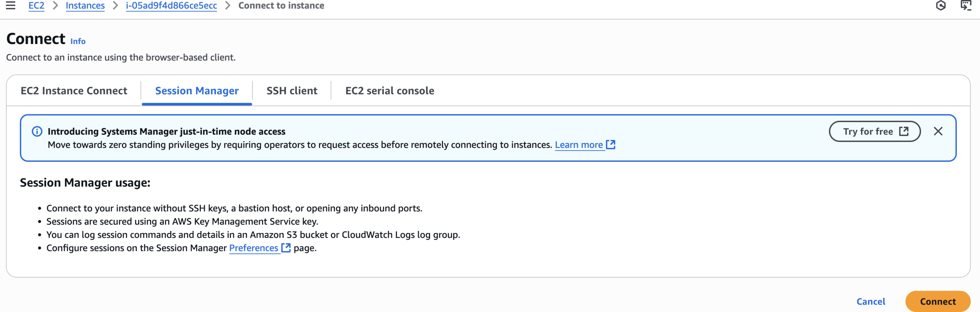Click the orange Connect button
The width and height of the screenshot is (980, 312).
[x=938, y=301]
